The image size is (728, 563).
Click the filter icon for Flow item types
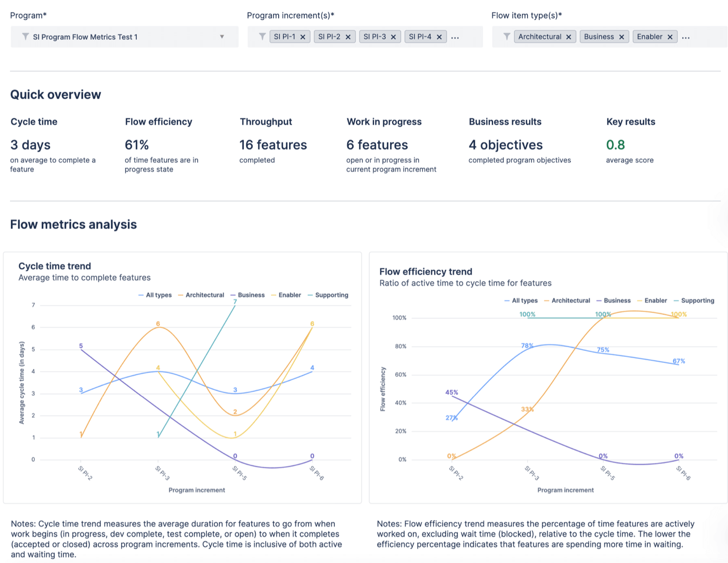point(506,37)
